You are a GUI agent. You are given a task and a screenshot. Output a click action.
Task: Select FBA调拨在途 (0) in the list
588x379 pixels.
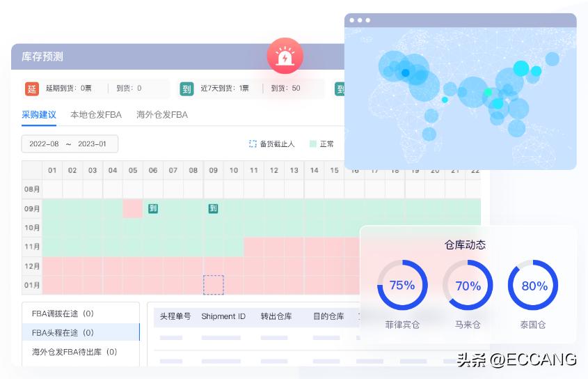pyautogui.click(x=81, y=314)
